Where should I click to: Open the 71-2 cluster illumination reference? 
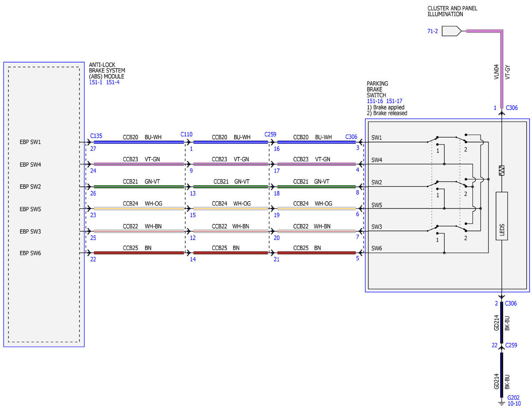point(433,31)
